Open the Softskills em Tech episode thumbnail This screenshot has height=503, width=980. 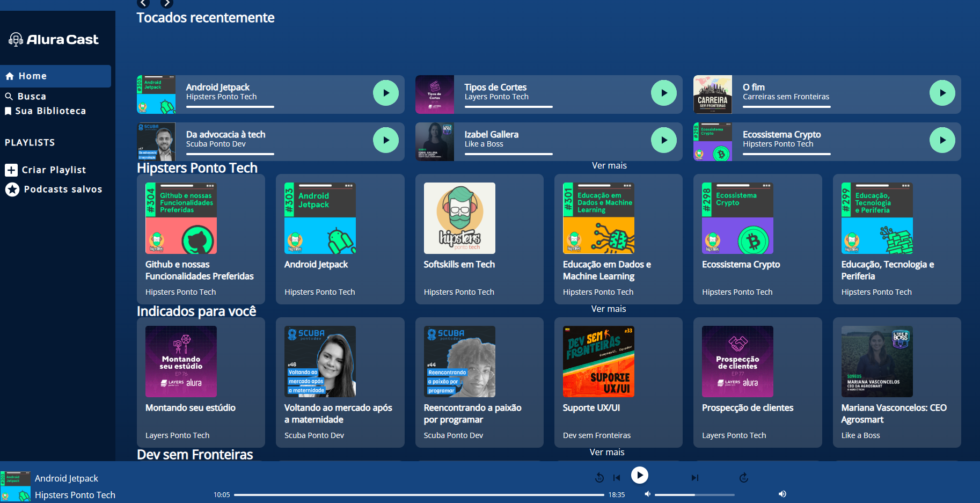[x=459, y=218]
